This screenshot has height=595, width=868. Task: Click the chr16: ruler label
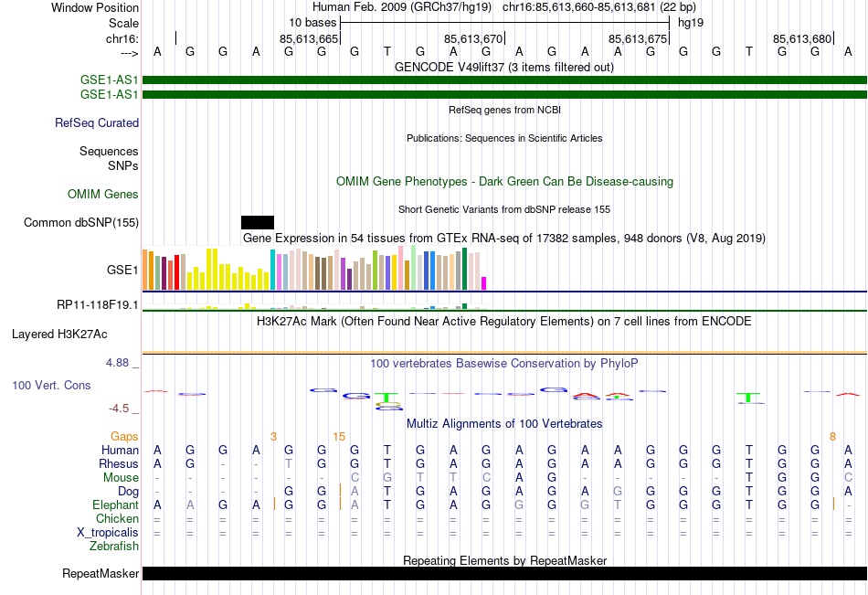tap(122, 38)
